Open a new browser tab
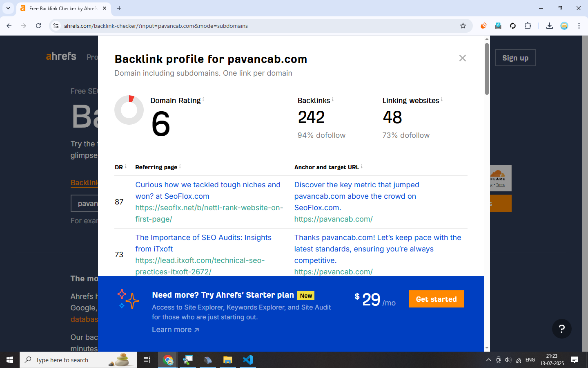Screen dimensions: 588x368 pyautogui.click(x=119, y=8)
